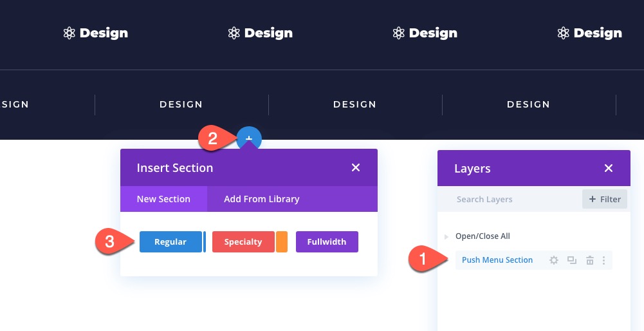Click the atom icon beside first Design
644x331 pixels.
[x=69, y=33]
